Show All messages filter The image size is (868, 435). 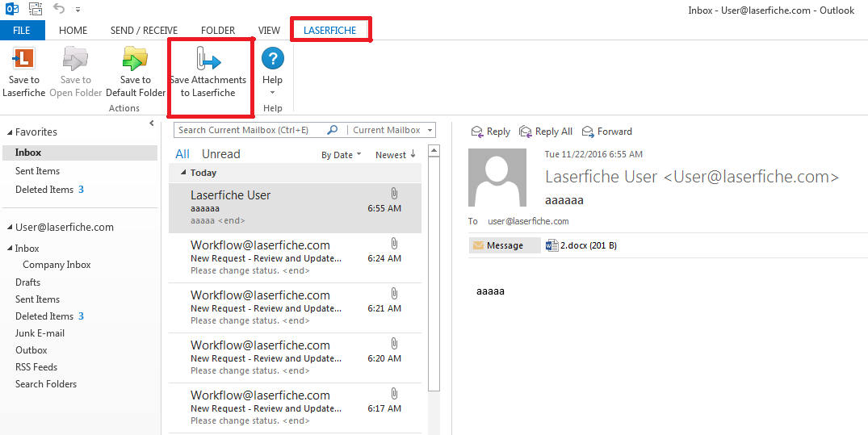tap(182, 154)
